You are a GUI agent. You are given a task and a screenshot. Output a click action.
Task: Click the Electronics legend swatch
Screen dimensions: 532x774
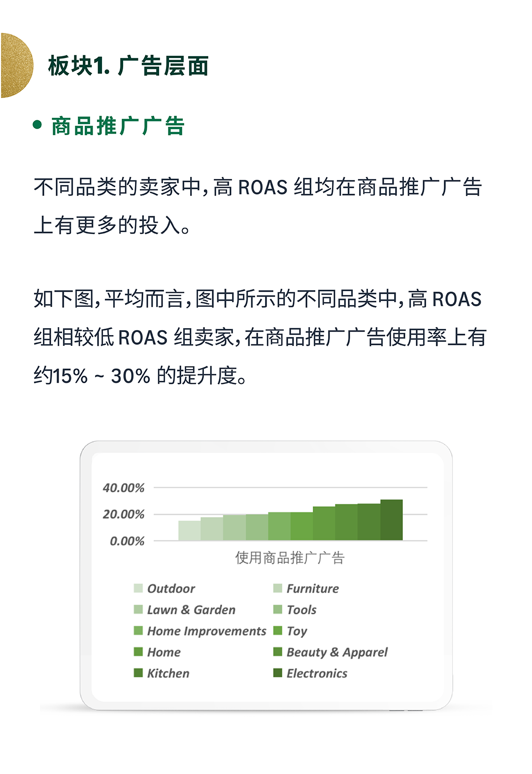pyautogui.click(x=278, y=673)
